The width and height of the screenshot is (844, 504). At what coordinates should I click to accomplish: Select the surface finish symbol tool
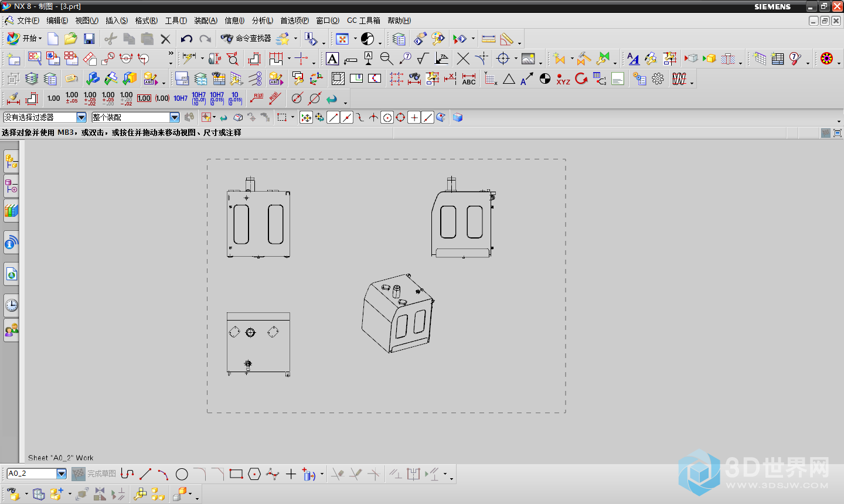pos(423,59)
